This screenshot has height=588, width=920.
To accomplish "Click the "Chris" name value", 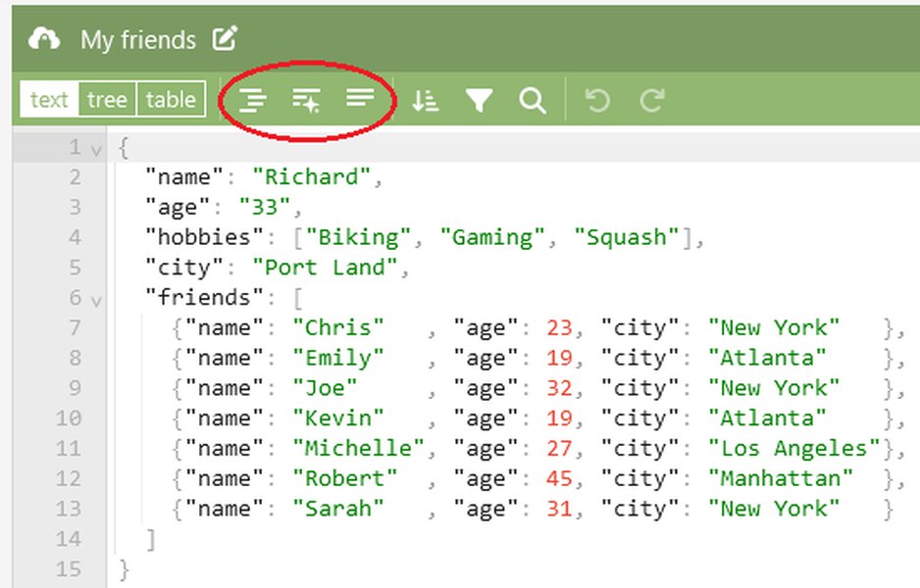I will [x=338, y=327].
